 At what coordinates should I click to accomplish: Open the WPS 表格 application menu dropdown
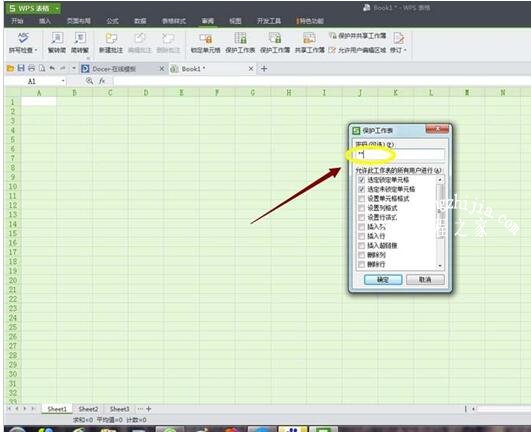(58, 8)
